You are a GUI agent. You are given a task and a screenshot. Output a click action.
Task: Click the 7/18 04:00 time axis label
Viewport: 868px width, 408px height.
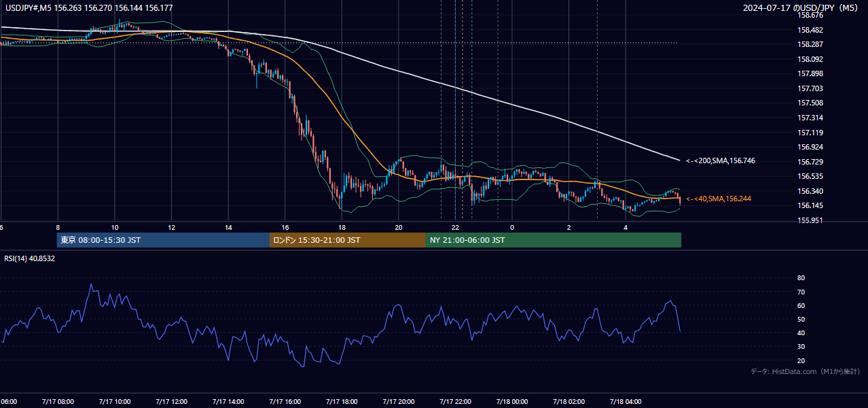(626, 401)
